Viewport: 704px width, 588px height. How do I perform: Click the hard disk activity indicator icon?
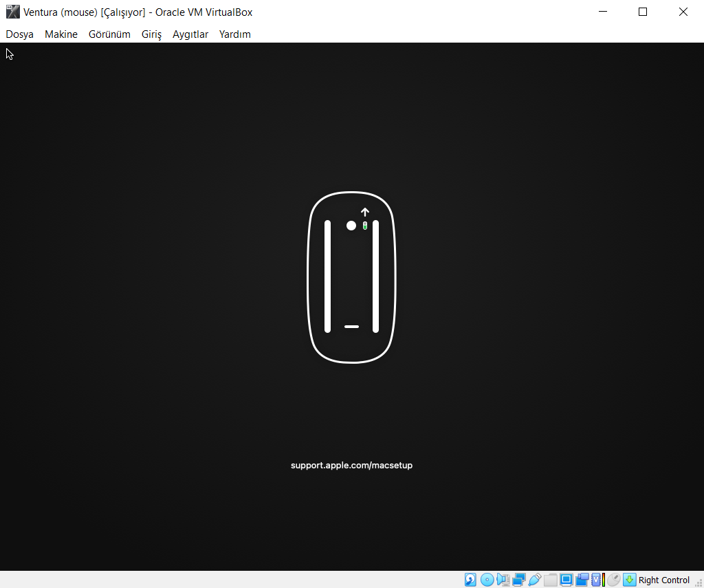point(470,580)
